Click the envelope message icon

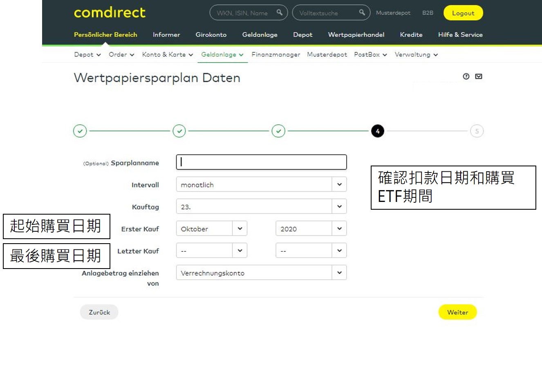point(479,76)
